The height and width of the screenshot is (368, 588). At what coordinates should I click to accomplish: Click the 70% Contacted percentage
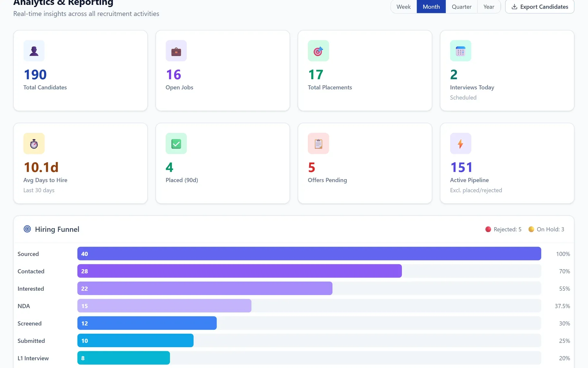pyautogui.click(x=564, y=271)
